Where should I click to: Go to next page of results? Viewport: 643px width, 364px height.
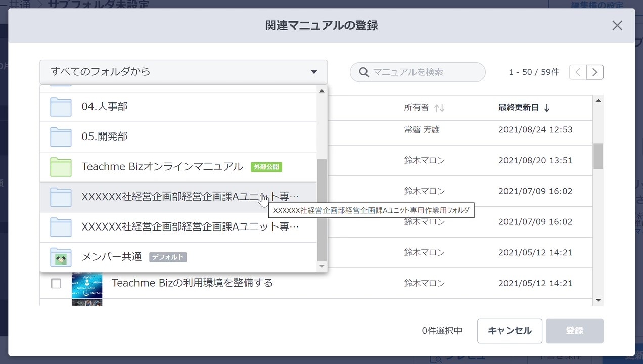595,72
